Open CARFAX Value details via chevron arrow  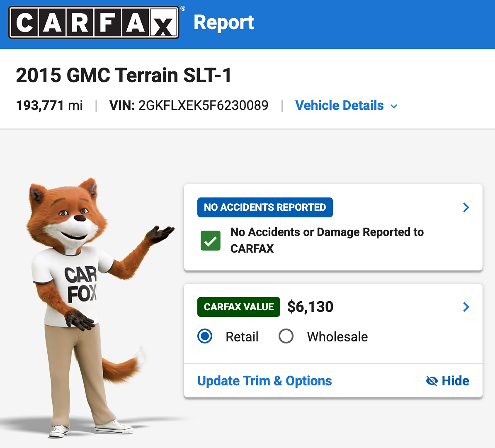(x=466, y=307)
